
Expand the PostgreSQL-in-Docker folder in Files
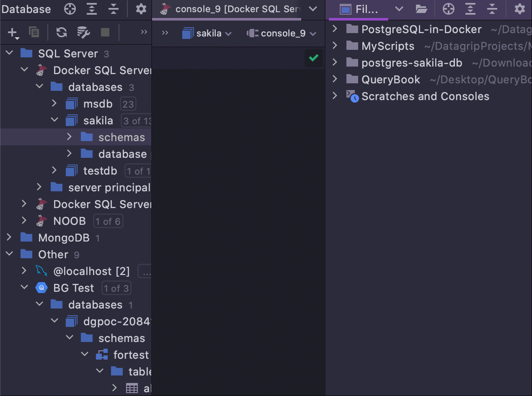(x=335, y=29)
